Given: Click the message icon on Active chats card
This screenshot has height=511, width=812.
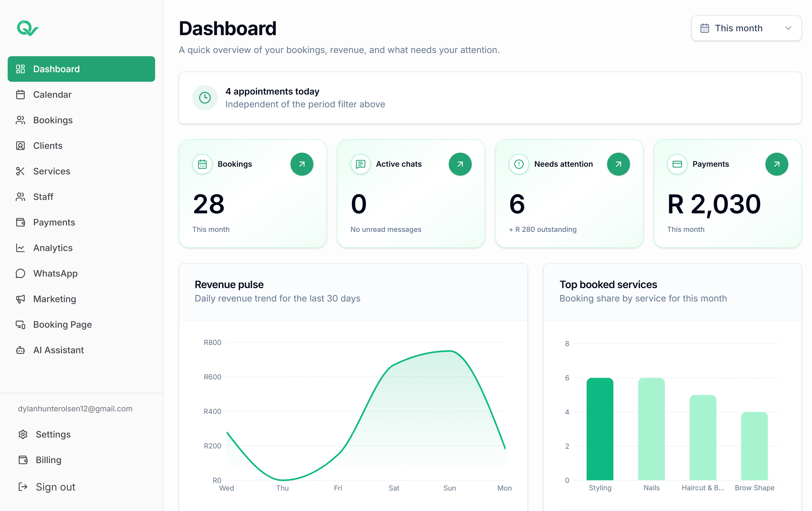Looking at the screenshot, I should pos(360,164).
